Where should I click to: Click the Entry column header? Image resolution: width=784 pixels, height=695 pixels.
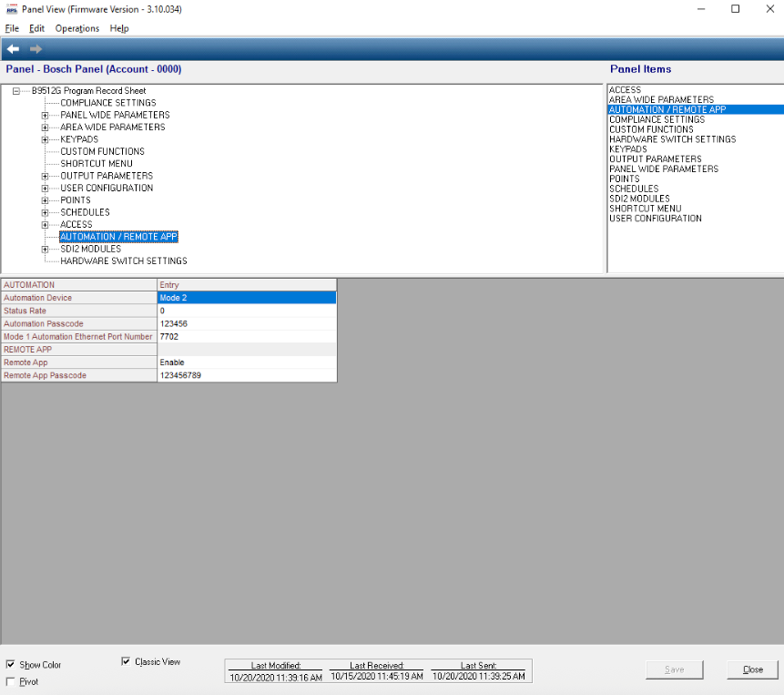click(247, 284)
